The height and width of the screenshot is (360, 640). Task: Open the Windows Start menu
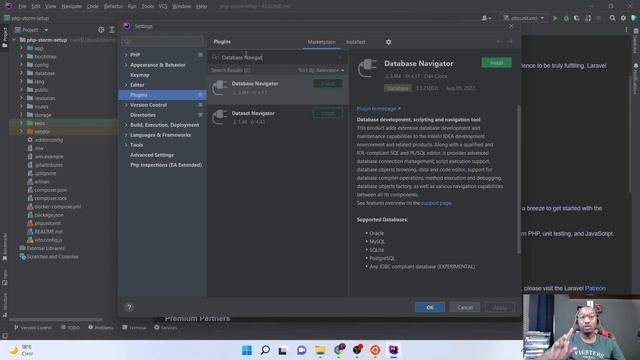click(x=247, y=350)
